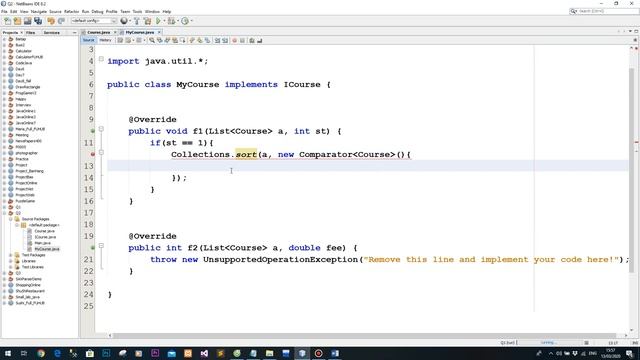
Task: Select Main.java in project tree
Action: (x=42, y=243)
